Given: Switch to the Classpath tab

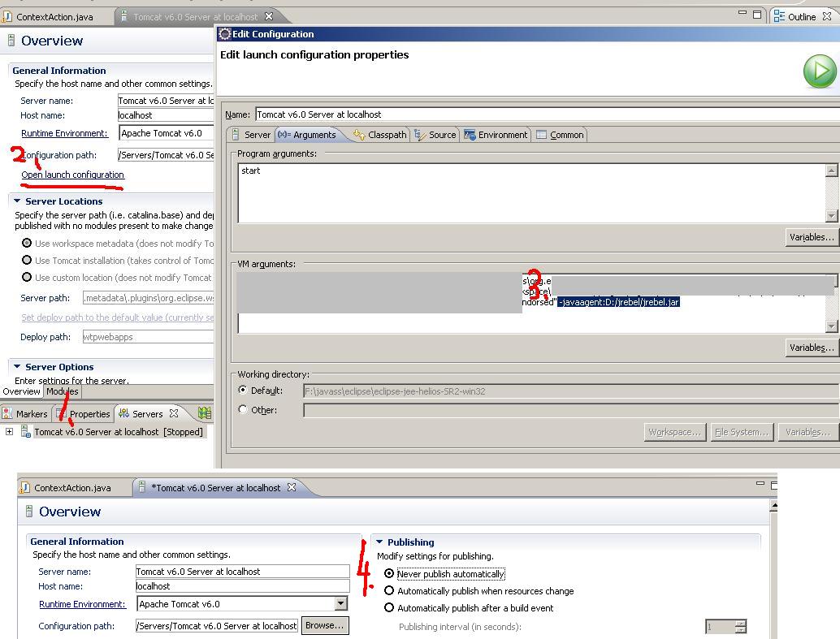Looking at the screenshot, I should coord(380,135).
